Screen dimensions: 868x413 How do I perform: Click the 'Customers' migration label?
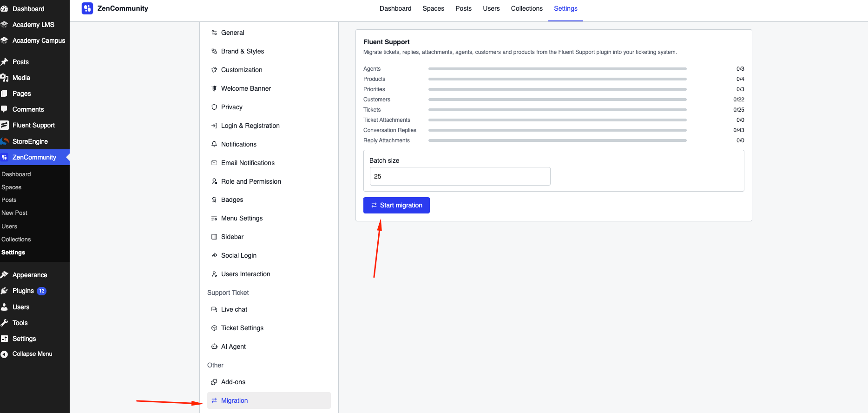[x=377, y=100]
